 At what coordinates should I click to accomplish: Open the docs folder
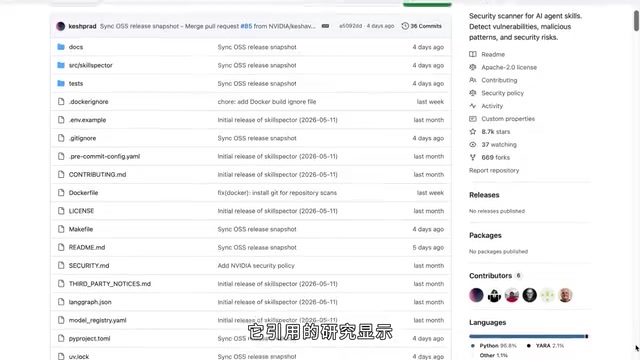76,47
